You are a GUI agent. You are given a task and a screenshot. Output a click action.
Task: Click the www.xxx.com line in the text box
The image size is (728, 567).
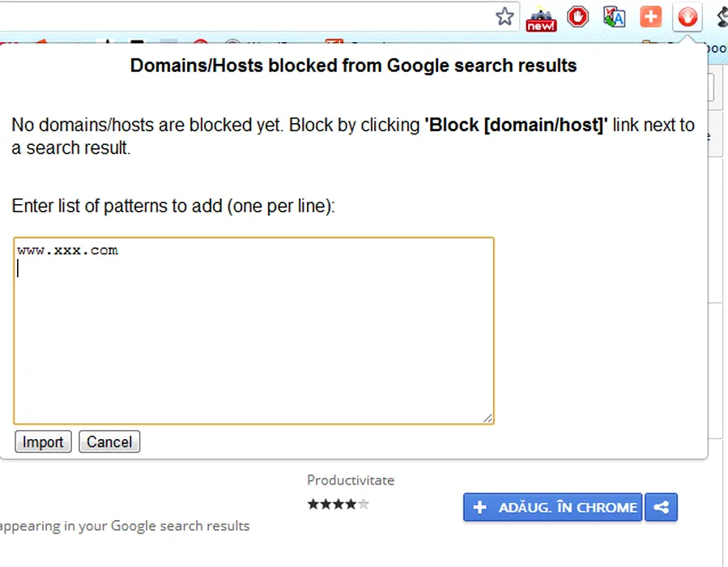(x=68, y=250)
